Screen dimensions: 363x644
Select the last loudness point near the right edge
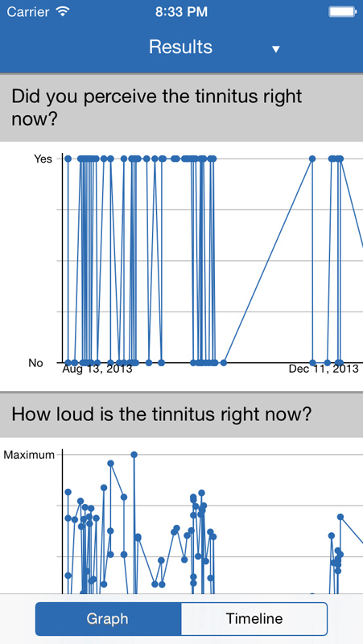coord(340,517)
